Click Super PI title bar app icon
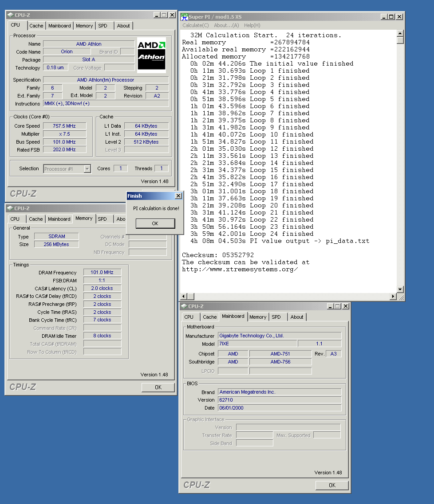434x504 pixels. pyautogui.click(x=184, y=17)
